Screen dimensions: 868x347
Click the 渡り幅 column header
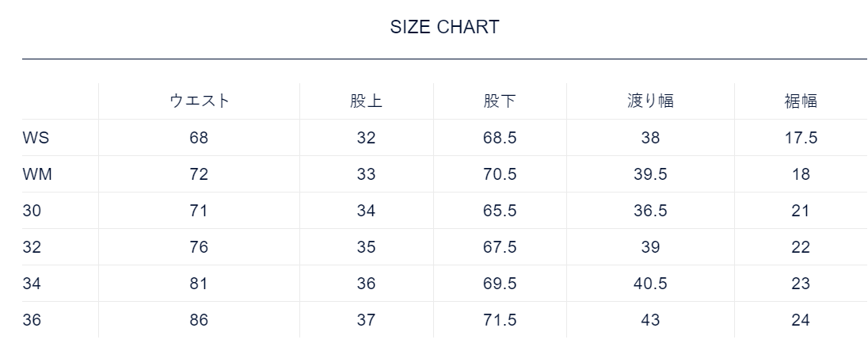tap(650, 101)
